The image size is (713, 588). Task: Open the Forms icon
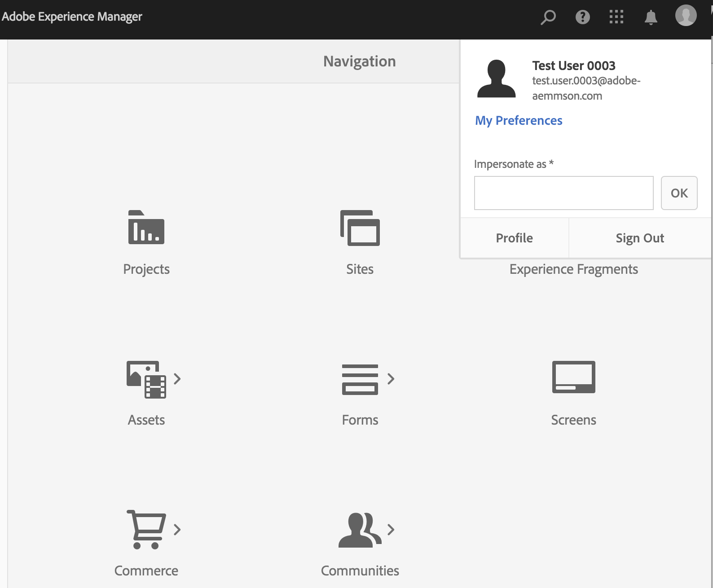(360, 379)
